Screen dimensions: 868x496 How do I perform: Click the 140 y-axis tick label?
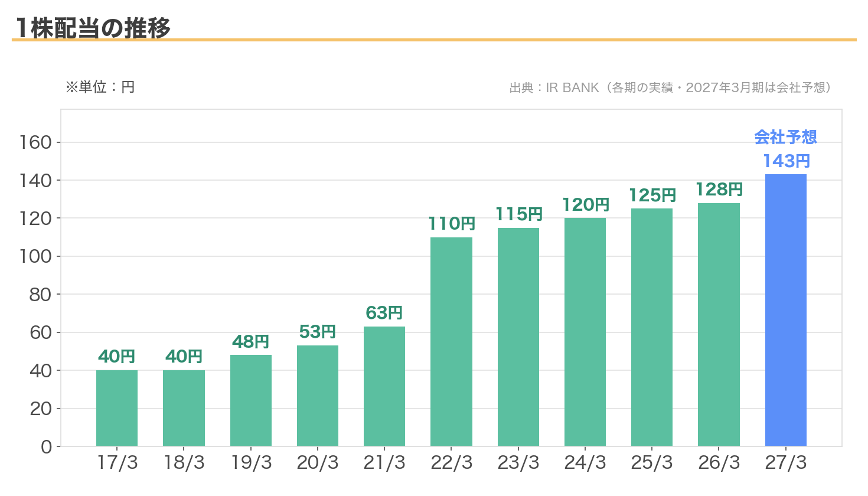point(35,181)
